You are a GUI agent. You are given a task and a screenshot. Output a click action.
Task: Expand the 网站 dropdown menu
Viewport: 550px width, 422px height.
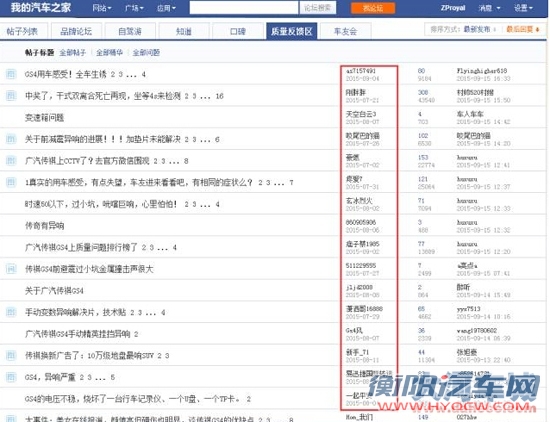pyautogui.click(x=102, y=8)
